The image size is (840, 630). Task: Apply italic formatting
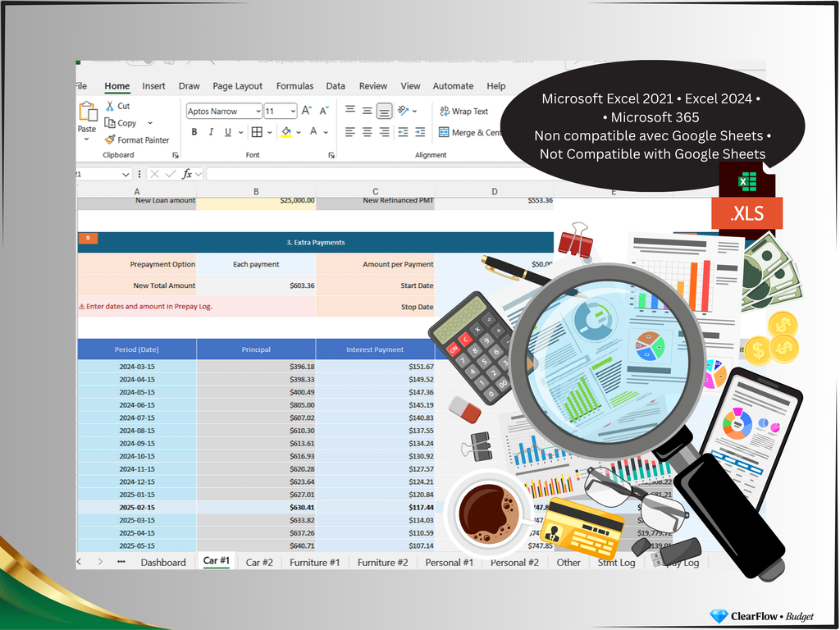click(x=211, y=132)
